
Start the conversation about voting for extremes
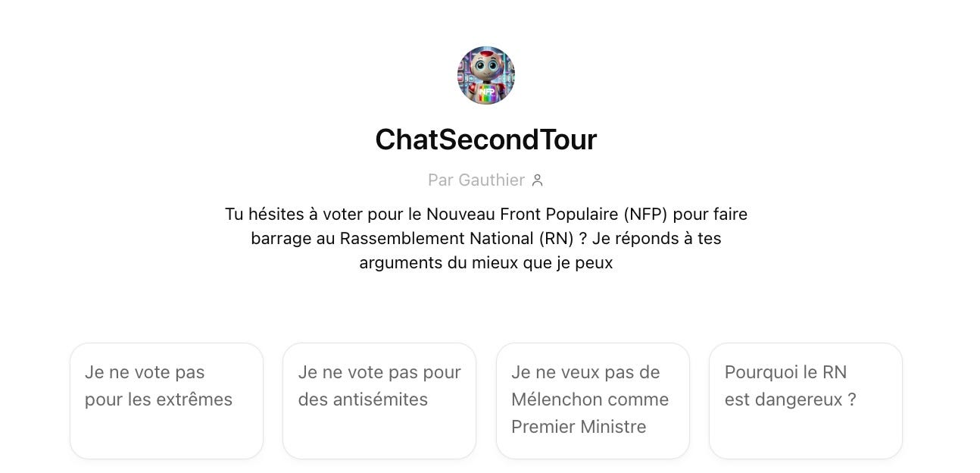167,400
